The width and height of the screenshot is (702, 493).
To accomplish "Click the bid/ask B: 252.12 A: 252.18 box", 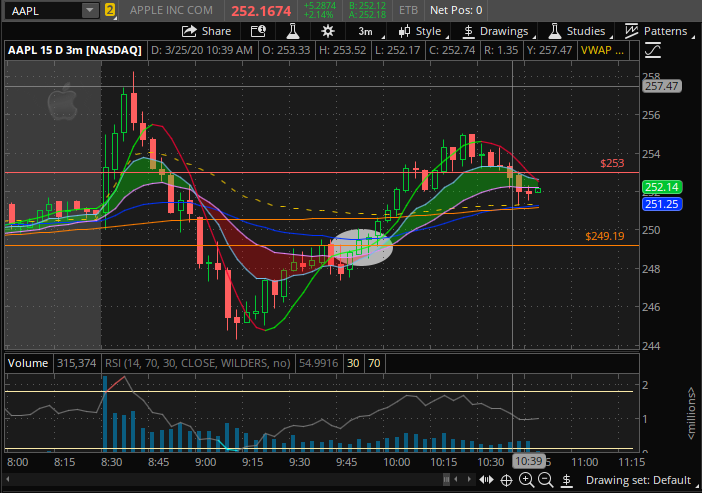I will [x=367, y=10].
